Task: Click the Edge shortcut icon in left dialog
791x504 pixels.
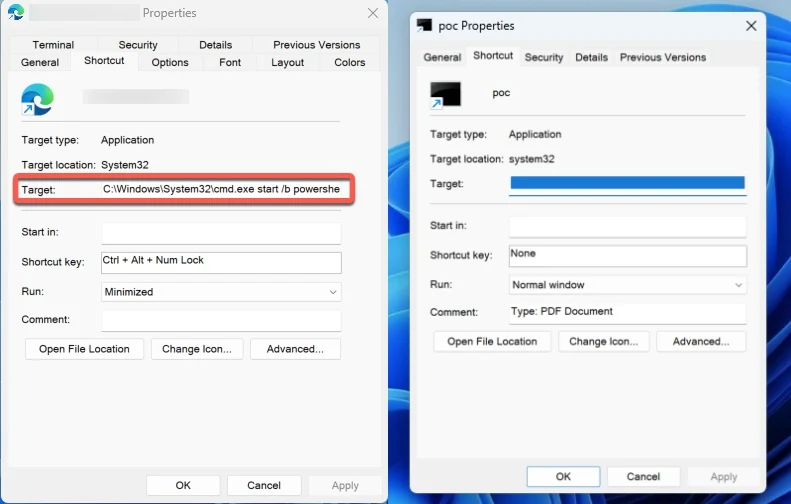Action: (38, 99)
